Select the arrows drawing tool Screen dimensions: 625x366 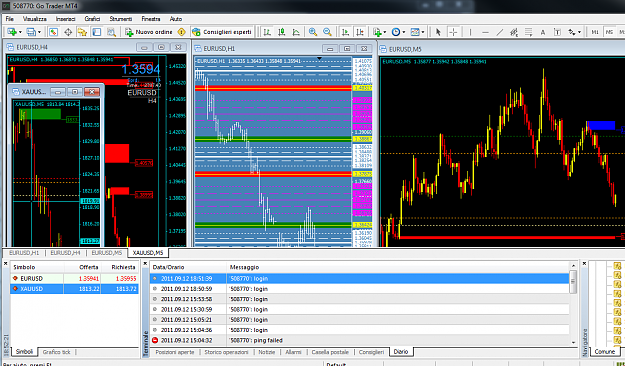pos(572,32)
